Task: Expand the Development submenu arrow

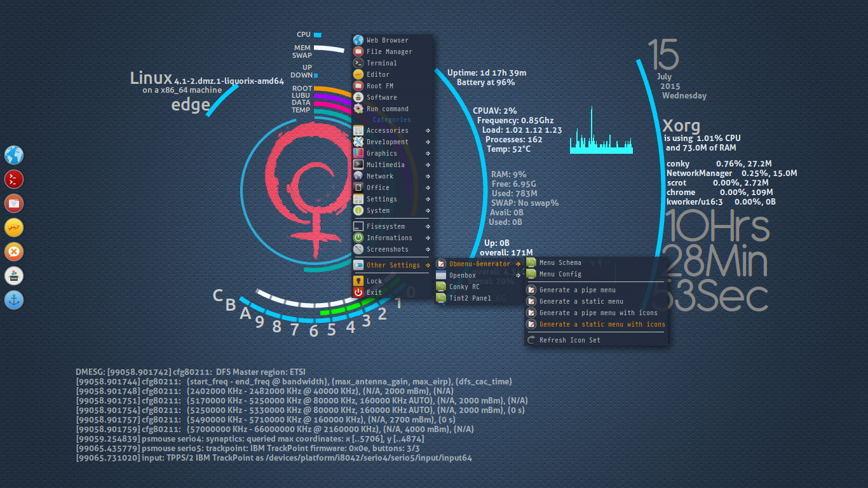Action: click(428, 142)
